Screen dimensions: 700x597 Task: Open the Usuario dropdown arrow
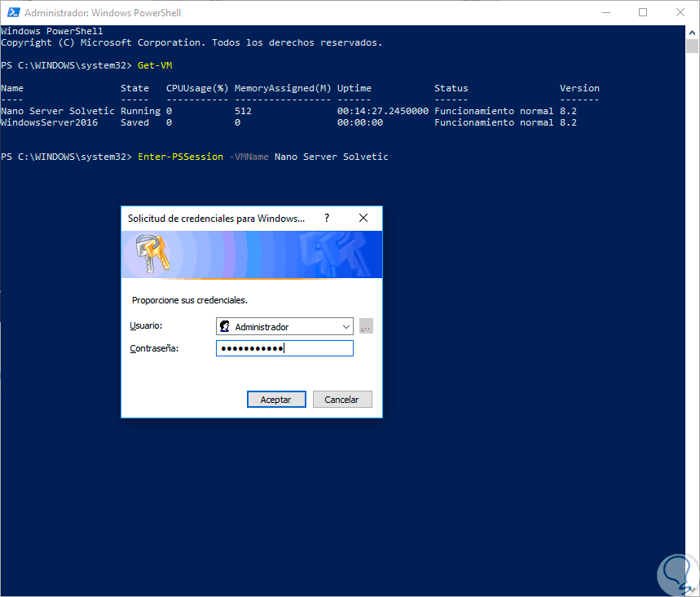[346, 327]
